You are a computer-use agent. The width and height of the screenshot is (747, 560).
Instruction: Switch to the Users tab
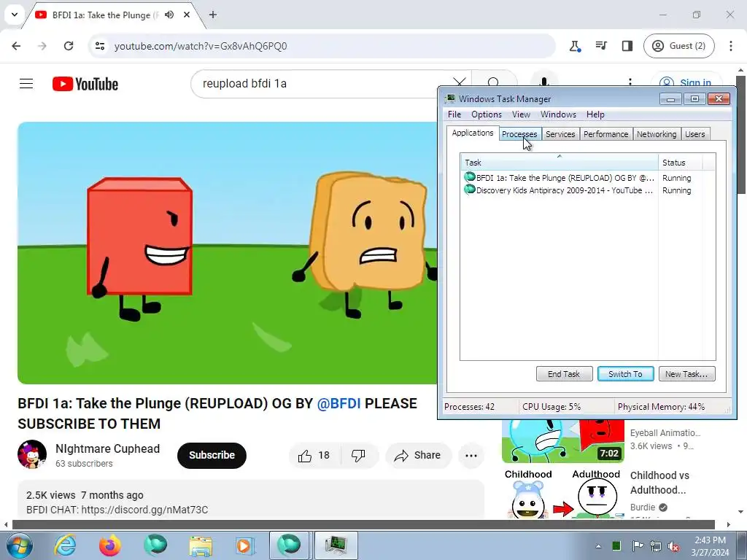[x=695, y=134]
